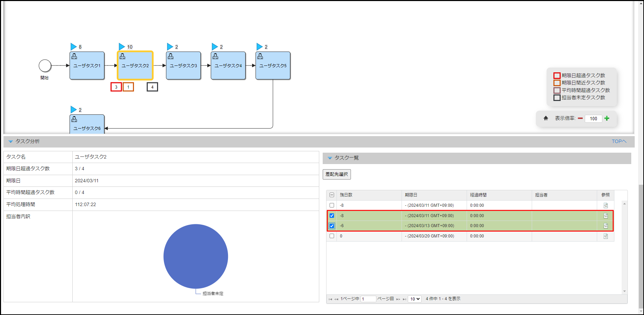Click the TOP link
Screen dimensions: 644x315
(x=619, y=141)
